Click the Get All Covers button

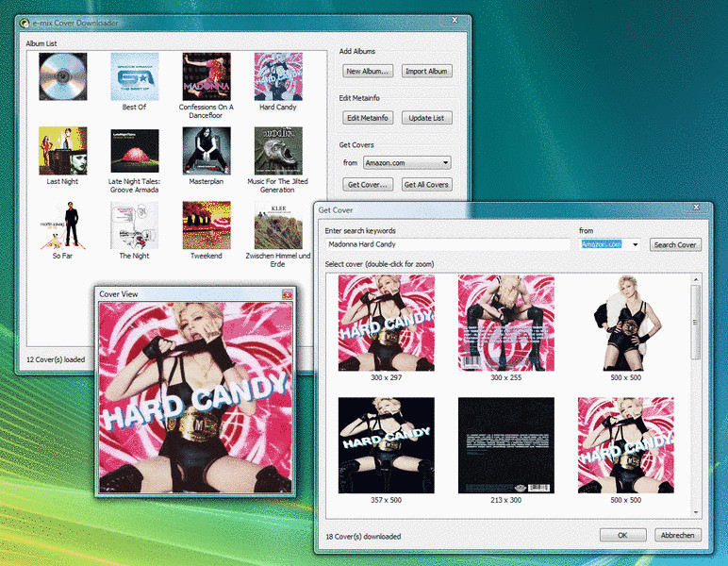(x=426, y=185)
